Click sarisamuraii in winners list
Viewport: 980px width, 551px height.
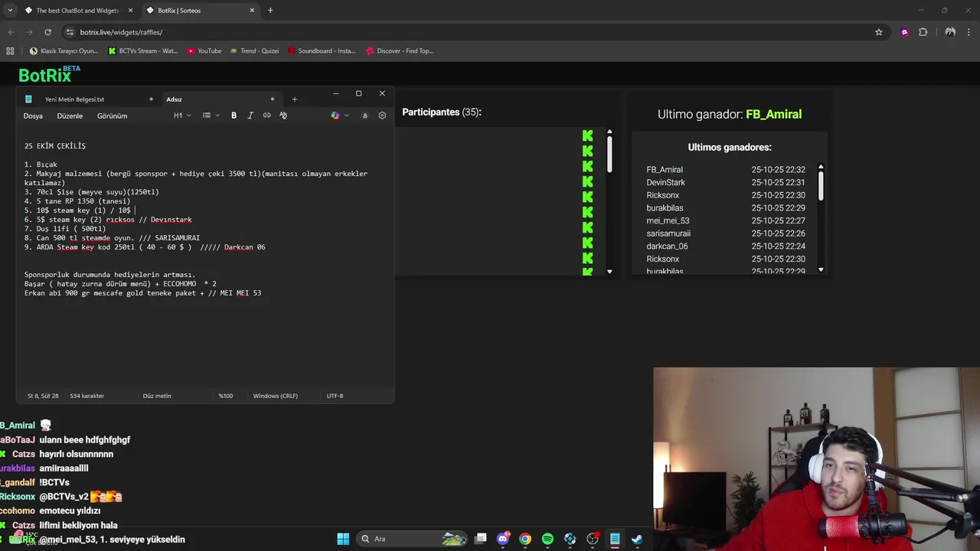(x=668, y=233)
